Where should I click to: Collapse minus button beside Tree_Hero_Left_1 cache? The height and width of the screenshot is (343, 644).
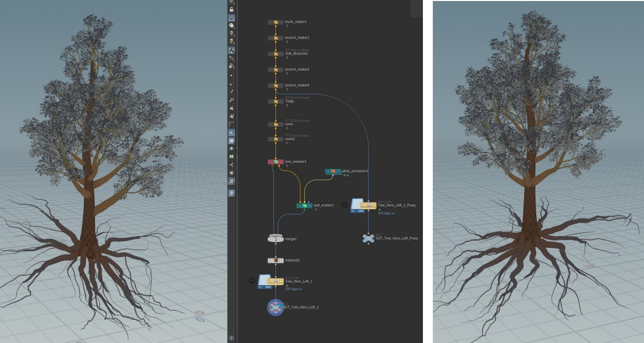point(252,281)
